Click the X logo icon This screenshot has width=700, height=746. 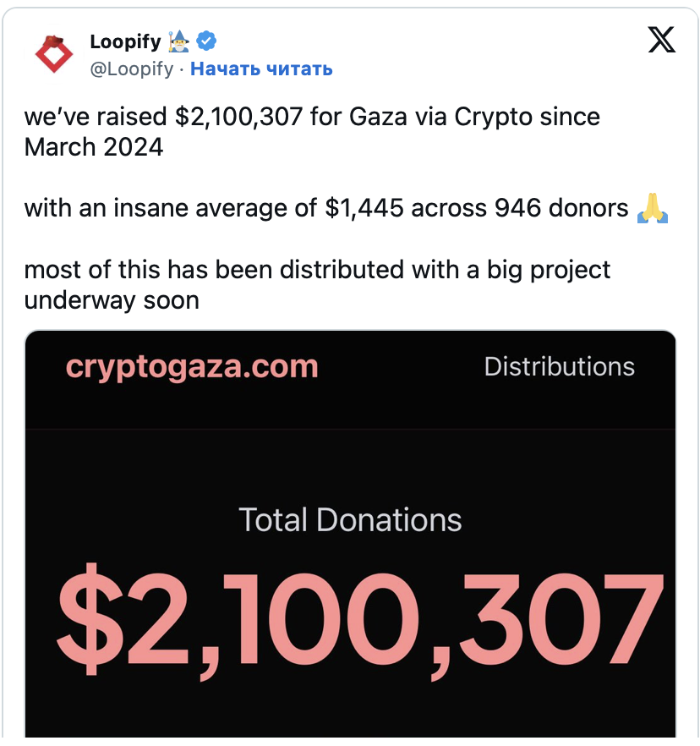click(662, 40)
